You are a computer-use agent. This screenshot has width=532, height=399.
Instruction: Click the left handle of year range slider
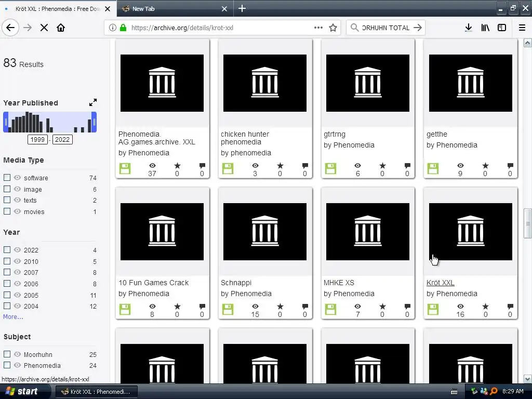click(x=6, y=122)
